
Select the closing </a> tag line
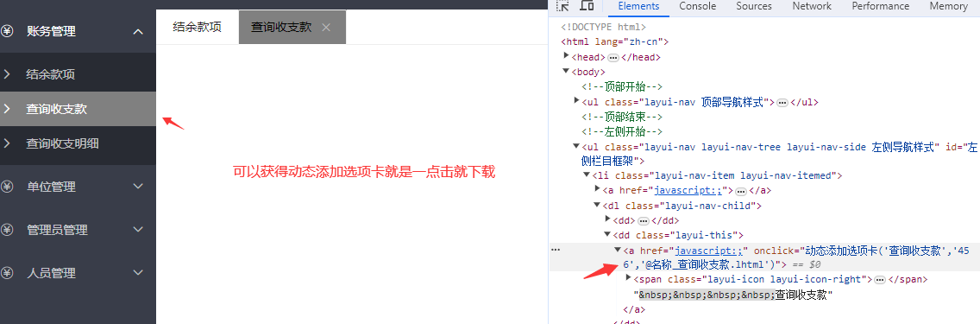[x=634, y=309]
